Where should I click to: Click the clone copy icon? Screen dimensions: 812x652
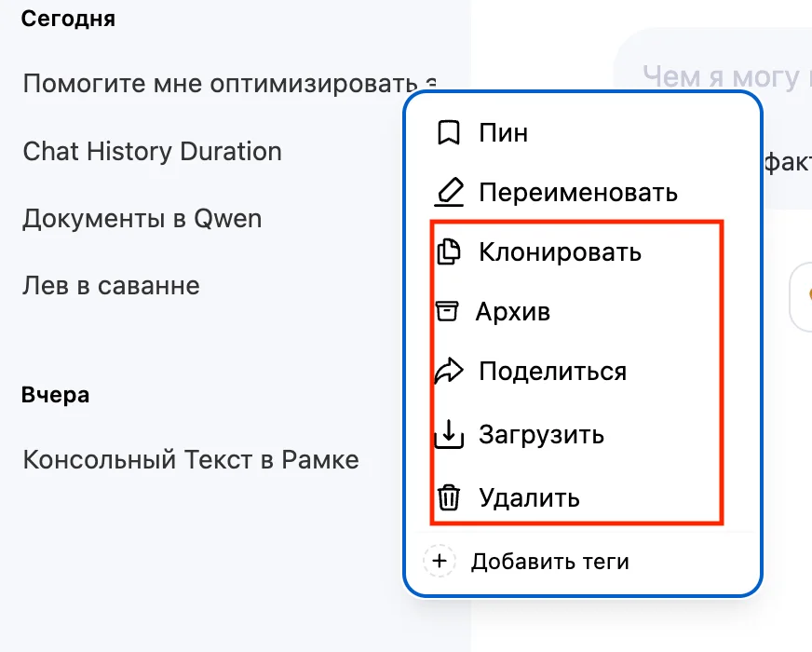coord(449,251)
